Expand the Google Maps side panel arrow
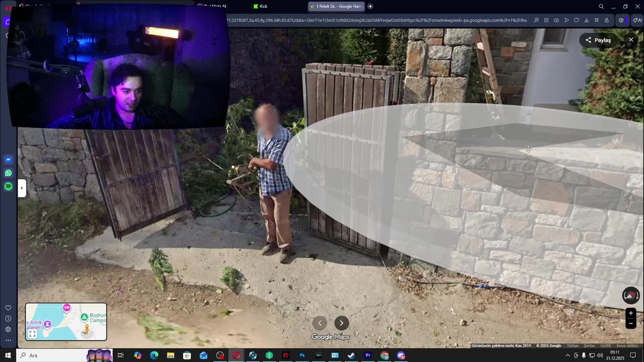The width and height of the screenshot is (644, 362). pos(22,189)
